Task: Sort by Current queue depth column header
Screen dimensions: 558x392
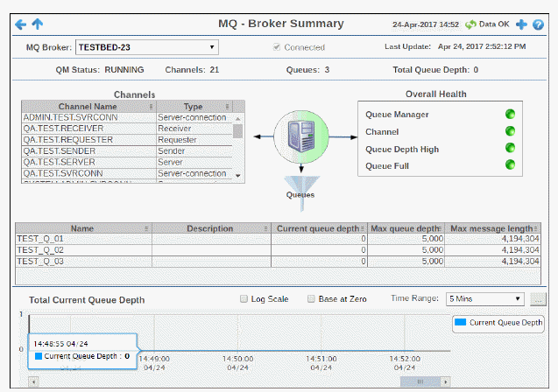Action: [316, 228]
